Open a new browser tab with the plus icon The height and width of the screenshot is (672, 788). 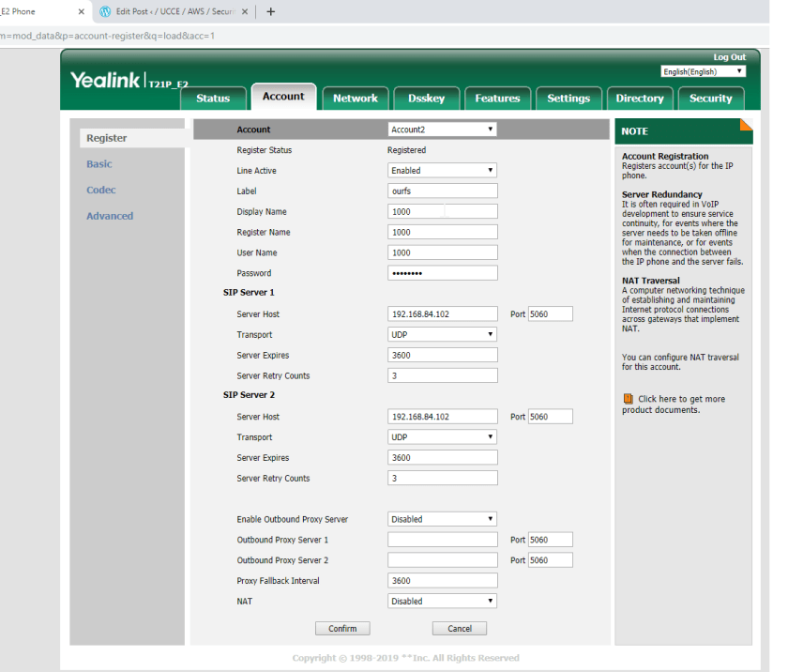(x=271, y=13)
